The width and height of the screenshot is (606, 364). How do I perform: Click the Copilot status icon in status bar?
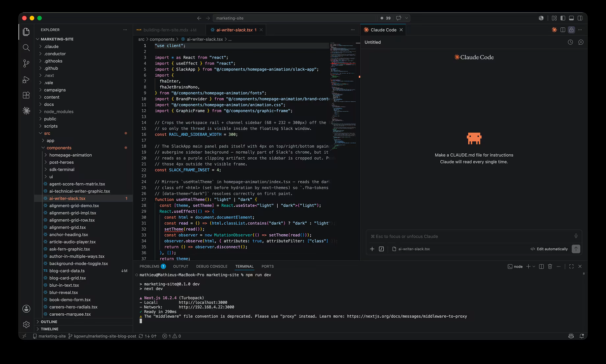coord(571,336)
